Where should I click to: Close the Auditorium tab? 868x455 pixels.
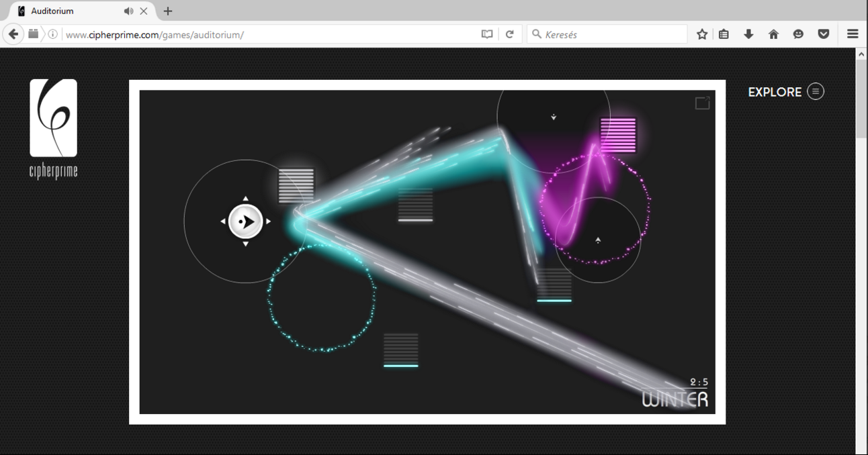click(x=143, y=11)
